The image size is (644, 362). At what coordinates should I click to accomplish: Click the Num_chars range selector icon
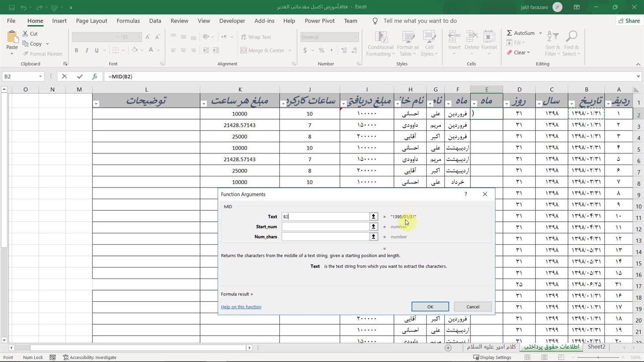tap(373, 236)
